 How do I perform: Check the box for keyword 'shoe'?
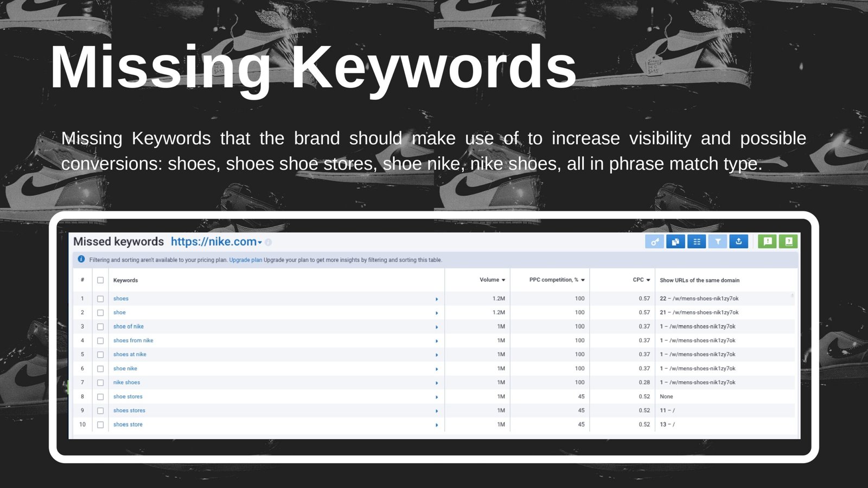(100, 313)
